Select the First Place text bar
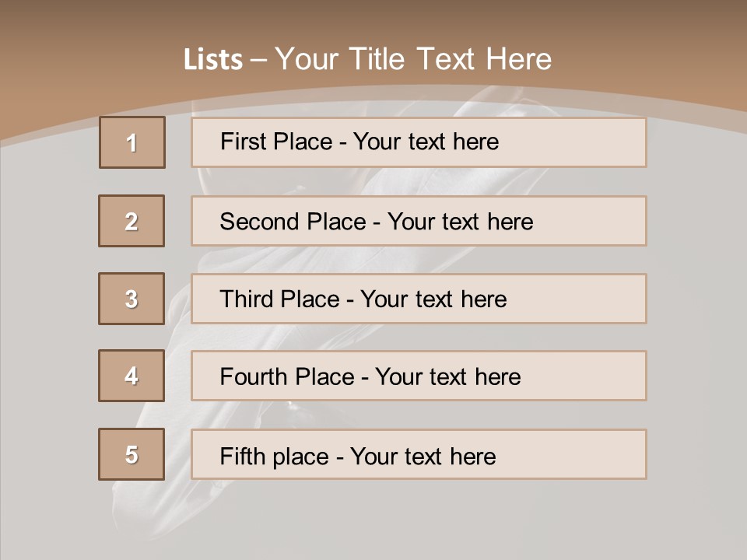Viewport: 747px width, 560px height. 419,142
